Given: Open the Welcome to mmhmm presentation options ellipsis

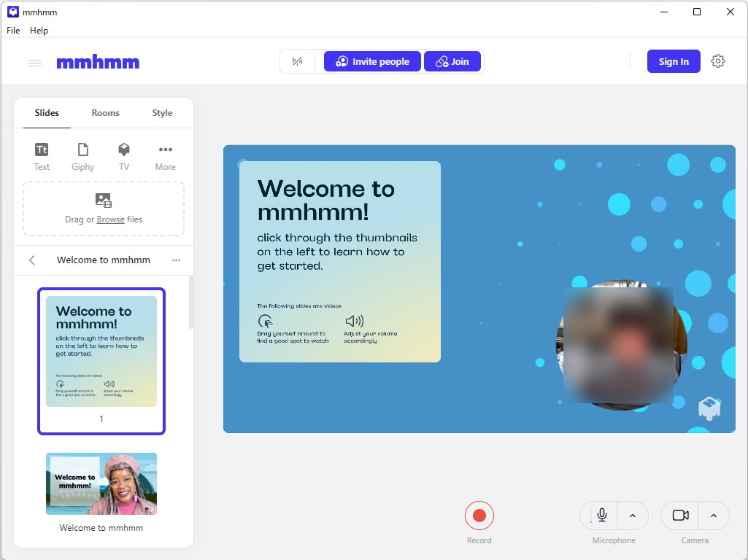Looking at the screenshot, I should click(x=176, y=260).
